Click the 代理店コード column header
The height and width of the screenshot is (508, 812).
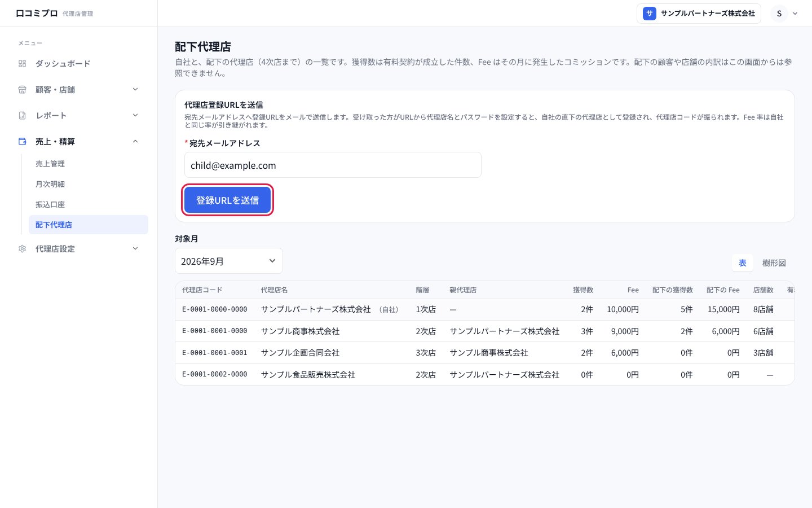(202, 290)
